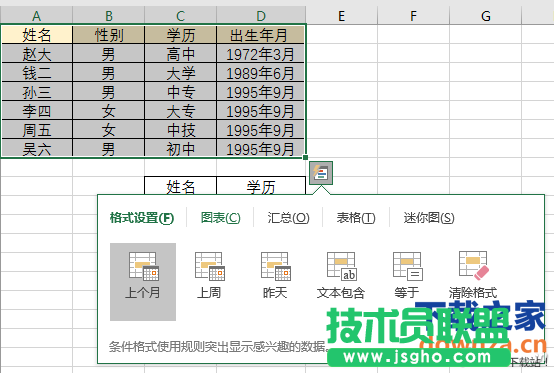Select the cell containing 孙三
Image resolution: width=554 pixels, height=373 pixels.
click(37, 92)
